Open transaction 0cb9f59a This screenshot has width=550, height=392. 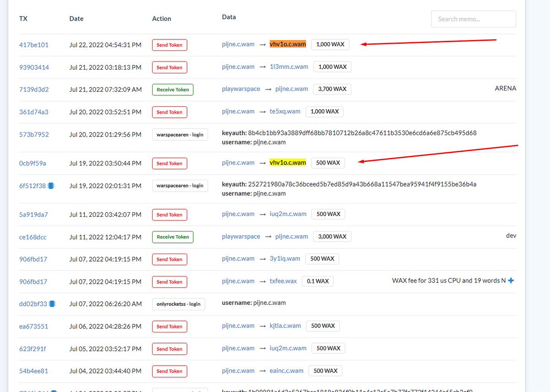point(33,163)
